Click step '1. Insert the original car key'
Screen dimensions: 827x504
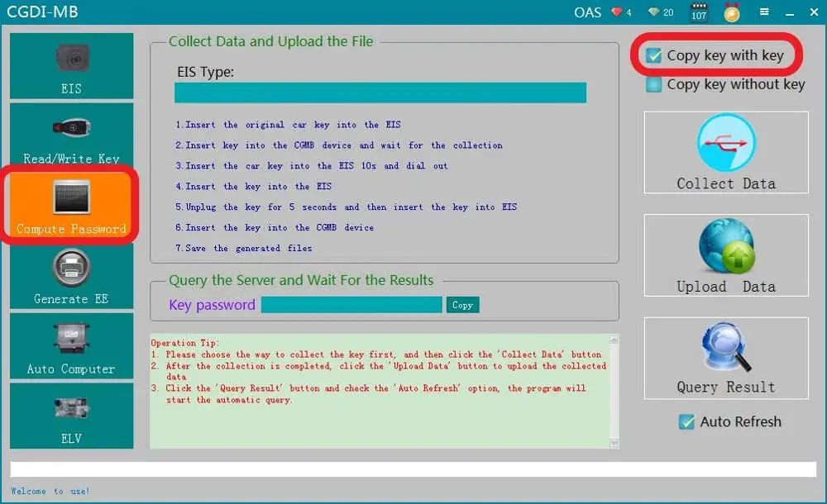point(288,125)
